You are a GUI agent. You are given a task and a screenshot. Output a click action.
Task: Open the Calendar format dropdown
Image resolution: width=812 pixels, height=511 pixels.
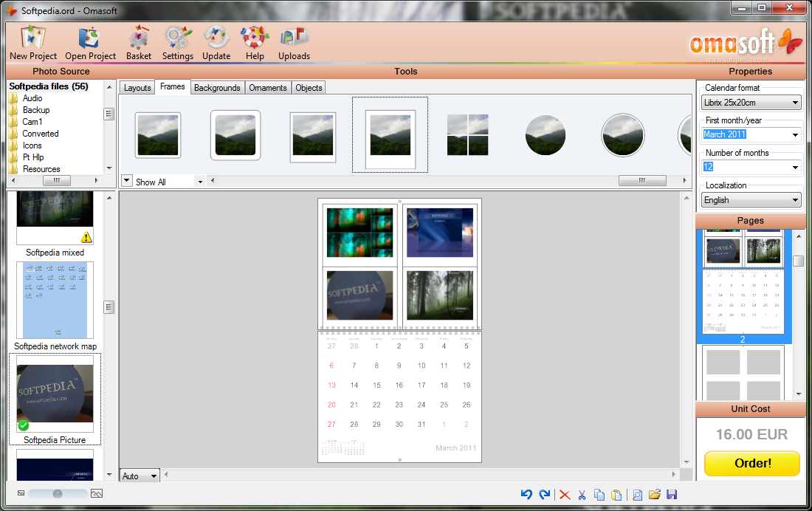pos(751,103)
